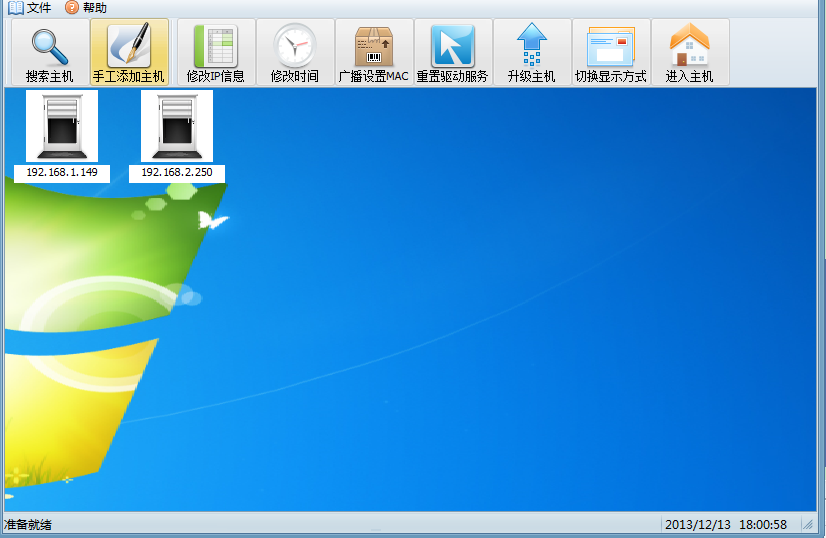Click the 搜索主机 magnifier toolbar icon
Image resolution: width=826 pixels, height=538 pixels.
point(50,47)
